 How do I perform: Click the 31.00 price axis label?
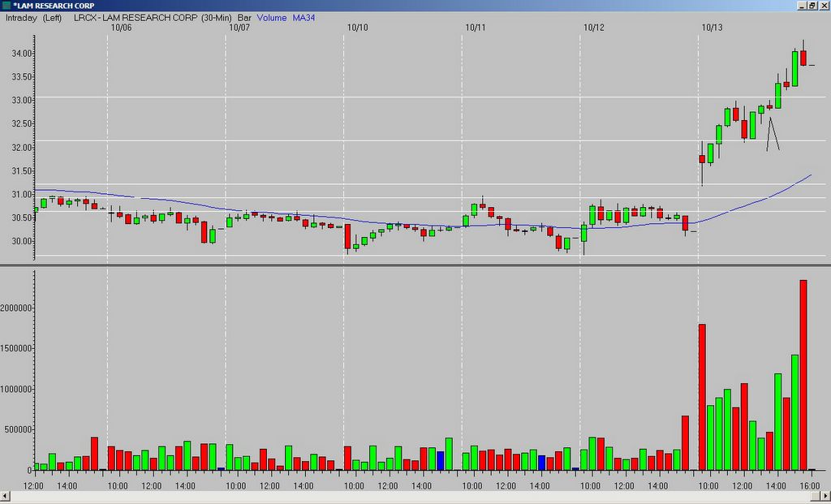pyautogui.click(x=21, y=195)
